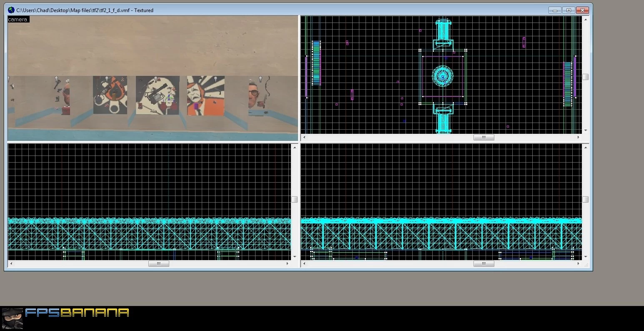Select the circular wireframe object in top view
The height and width of the screenshot is (331, 644).
(443, 76)
